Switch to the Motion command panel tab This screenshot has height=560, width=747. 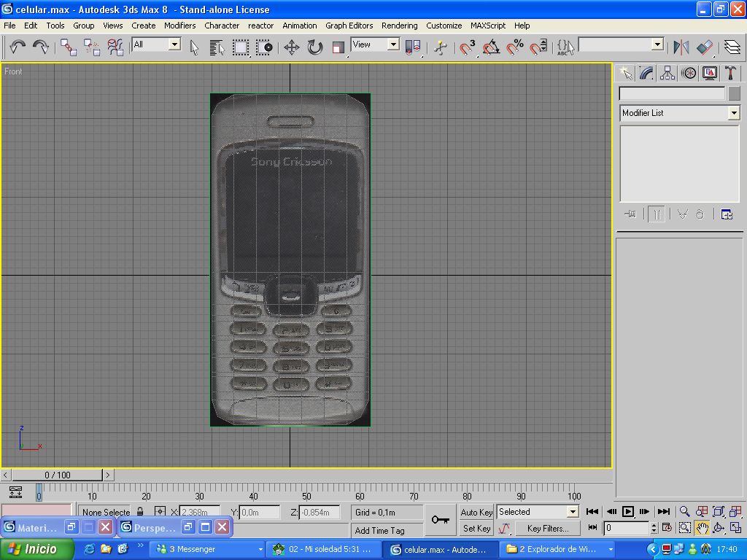pos(689,73)
